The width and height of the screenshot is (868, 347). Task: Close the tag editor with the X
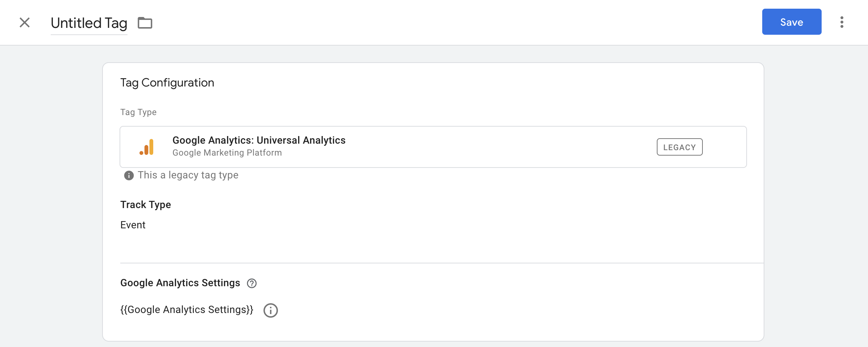pyautogui.click(x=25, y=22)
